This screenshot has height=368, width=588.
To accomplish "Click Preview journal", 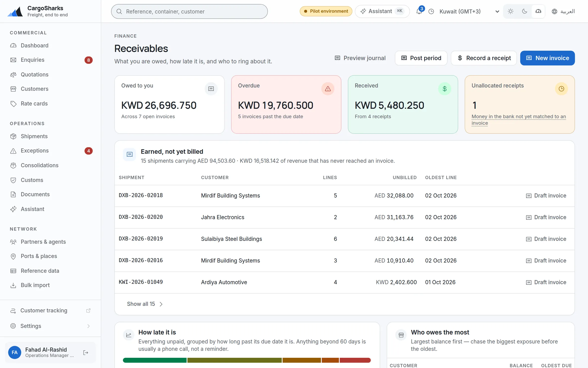I will (360, 58).
